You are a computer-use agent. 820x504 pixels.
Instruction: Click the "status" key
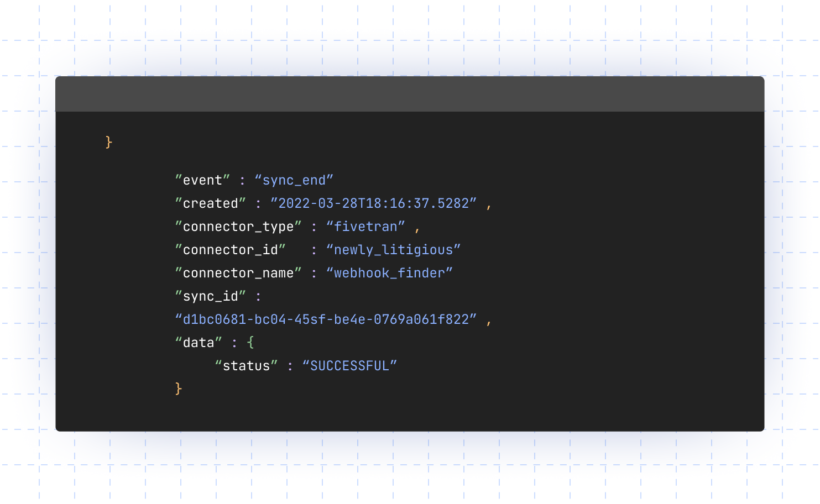pyautogui.click(x=246, y=366)
